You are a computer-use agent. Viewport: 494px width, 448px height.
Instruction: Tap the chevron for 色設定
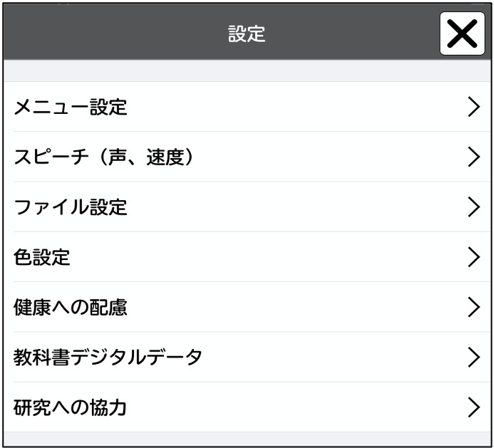474,256
